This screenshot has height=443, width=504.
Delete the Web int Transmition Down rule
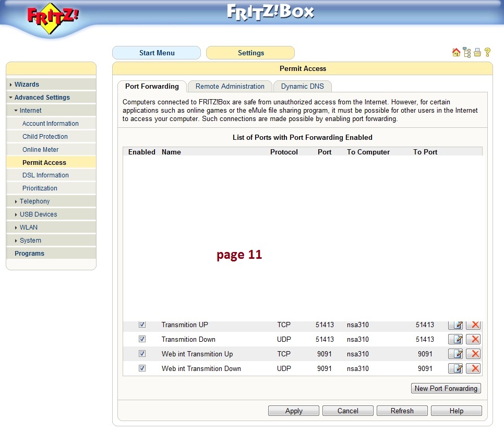473,368
